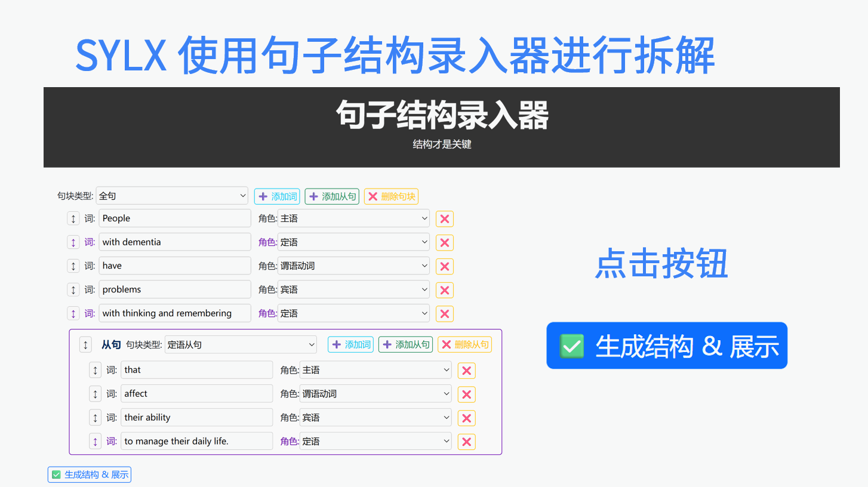Open role dropdown for 'to manage their daily life.'
Screen dimensions: 868x487
pos(375,442)
